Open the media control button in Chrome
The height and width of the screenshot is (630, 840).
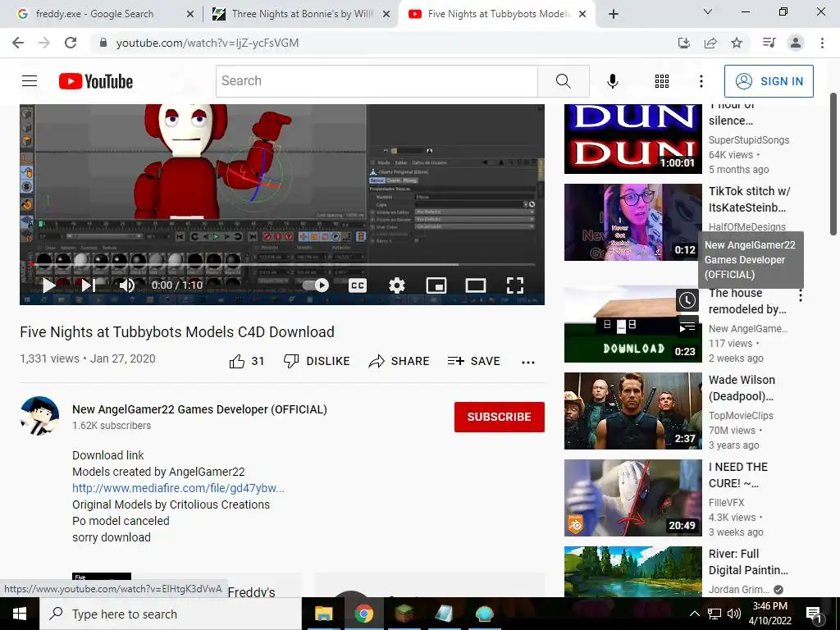point(769,43)
